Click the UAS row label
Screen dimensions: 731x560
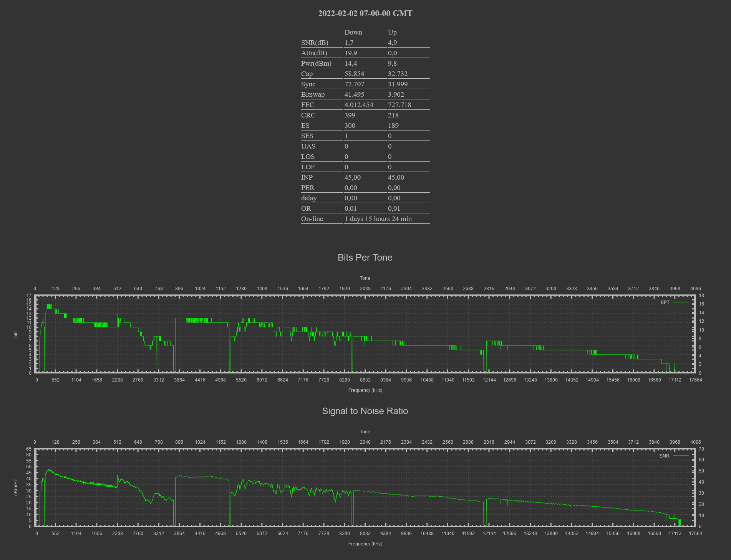tap(308, 146)
